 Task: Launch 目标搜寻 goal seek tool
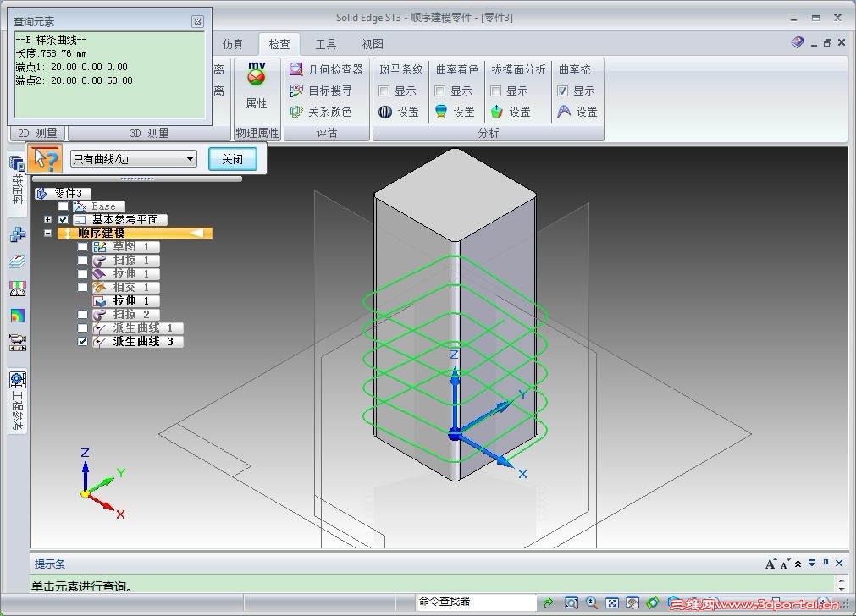coord(320,91)
